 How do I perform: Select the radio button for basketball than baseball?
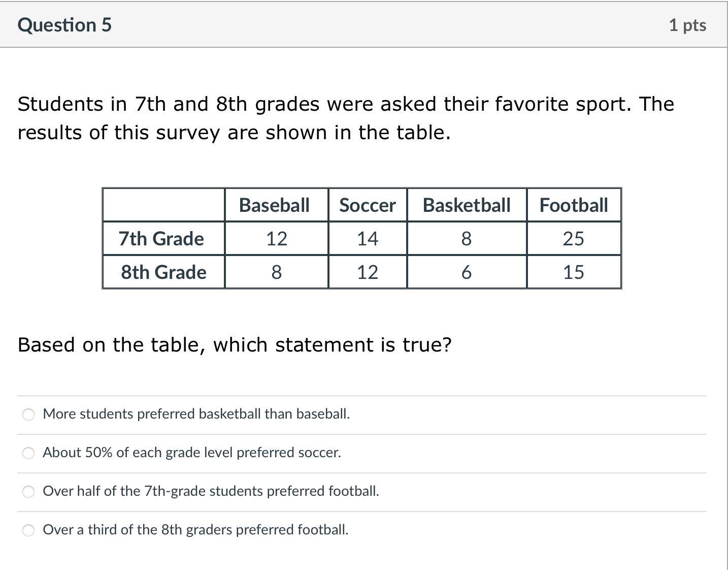pos(29,415)
